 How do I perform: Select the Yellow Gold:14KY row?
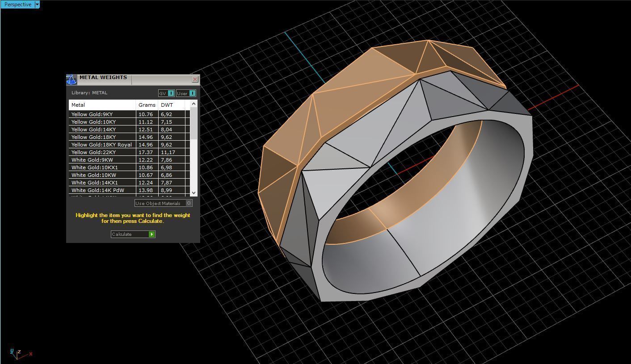point(129,130)
